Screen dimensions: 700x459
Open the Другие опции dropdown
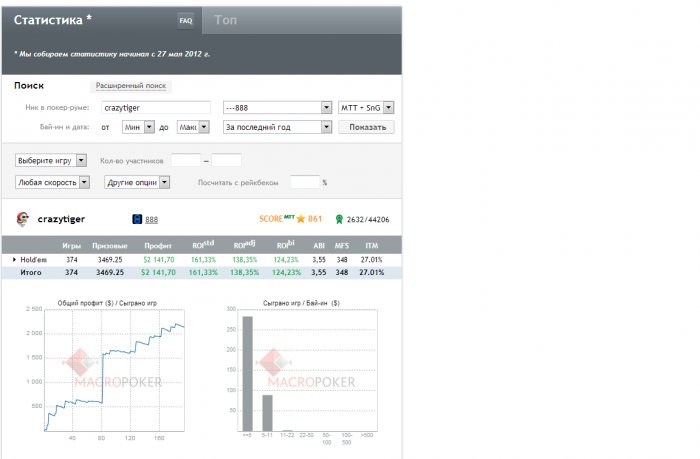click(137, 182)
